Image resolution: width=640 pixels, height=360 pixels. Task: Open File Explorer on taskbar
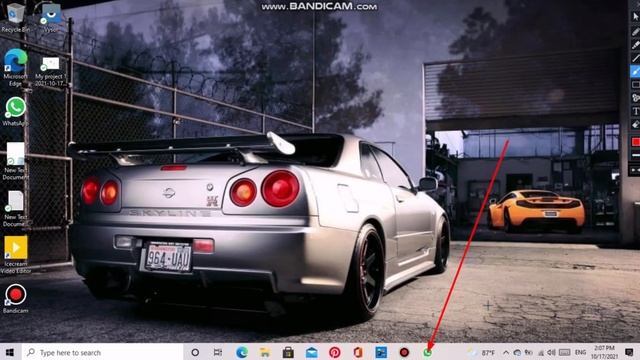tap(265, 352)
